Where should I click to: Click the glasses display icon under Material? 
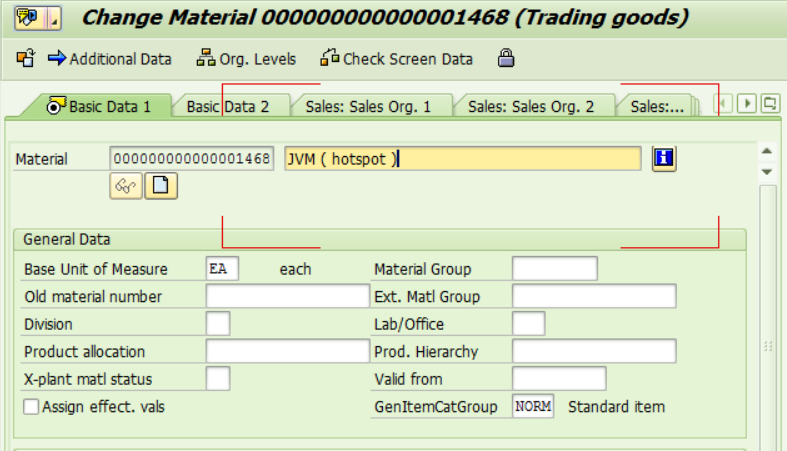(x=126, y=186)
